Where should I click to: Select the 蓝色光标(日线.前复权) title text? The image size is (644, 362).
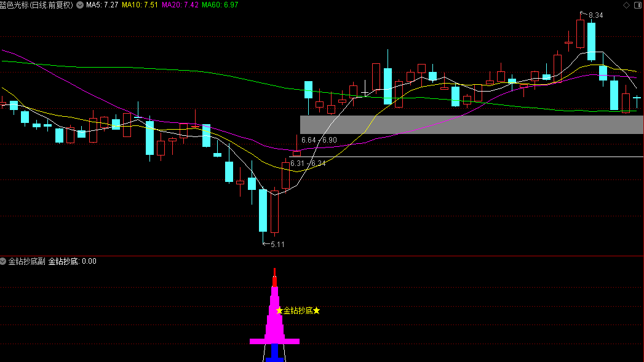click(36, 5)
